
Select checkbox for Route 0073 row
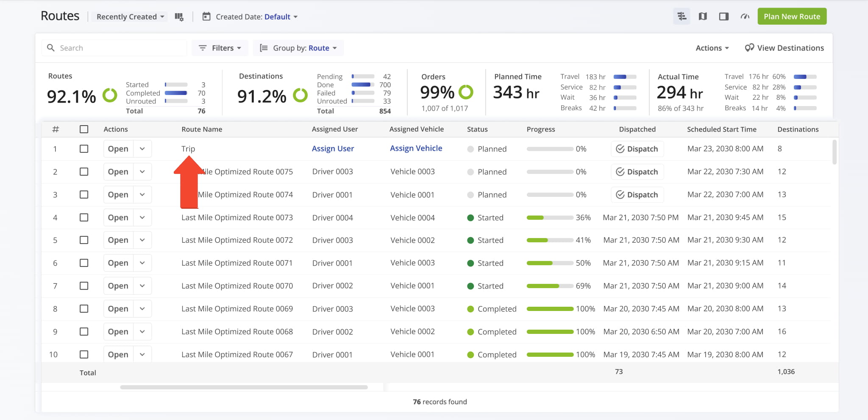84,218
